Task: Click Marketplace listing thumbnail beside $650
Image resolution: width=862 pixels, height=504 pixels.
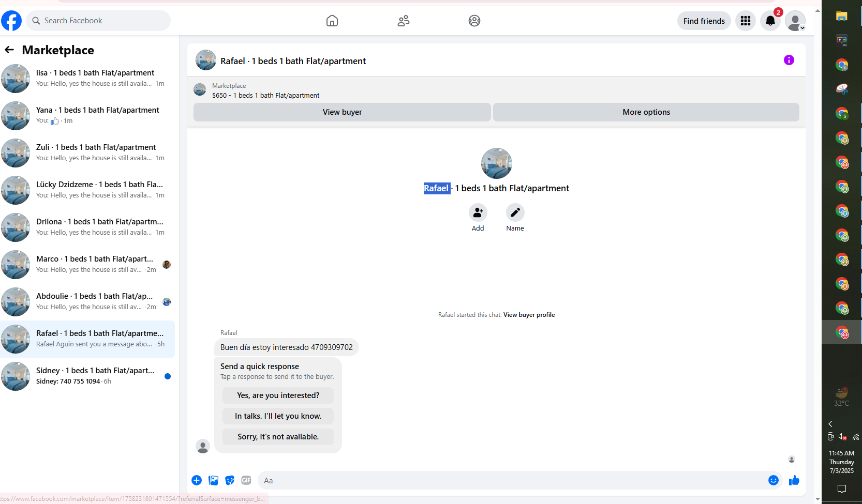Action: [x=200, y=90]
